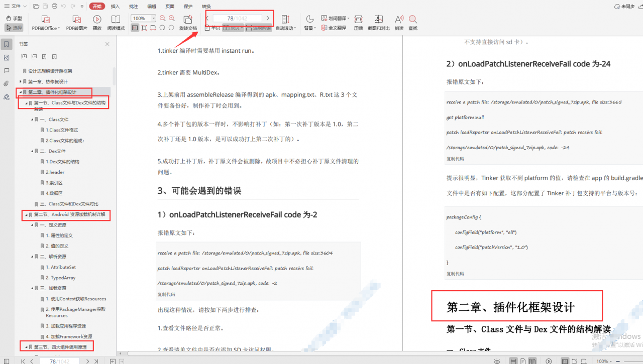This screenshot has width=643, height=364.
Task: Select the 手型 hand tool
Action: pos(14,18)
